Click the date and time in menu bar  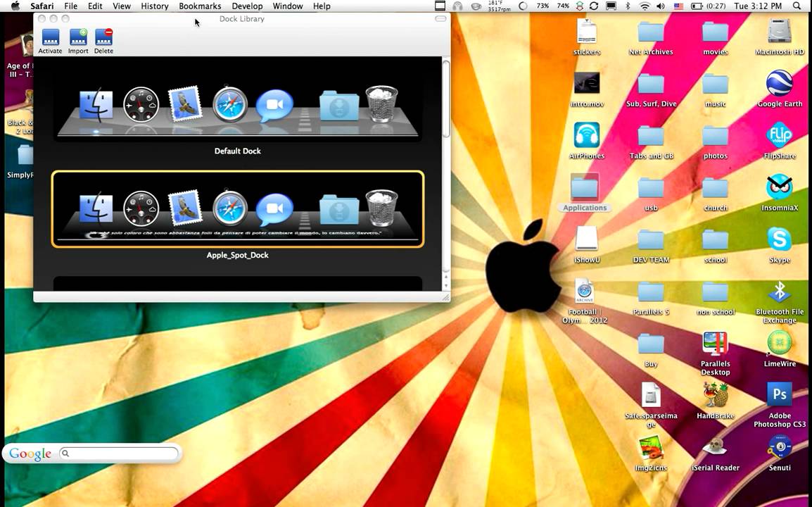(x=758, y=6)
